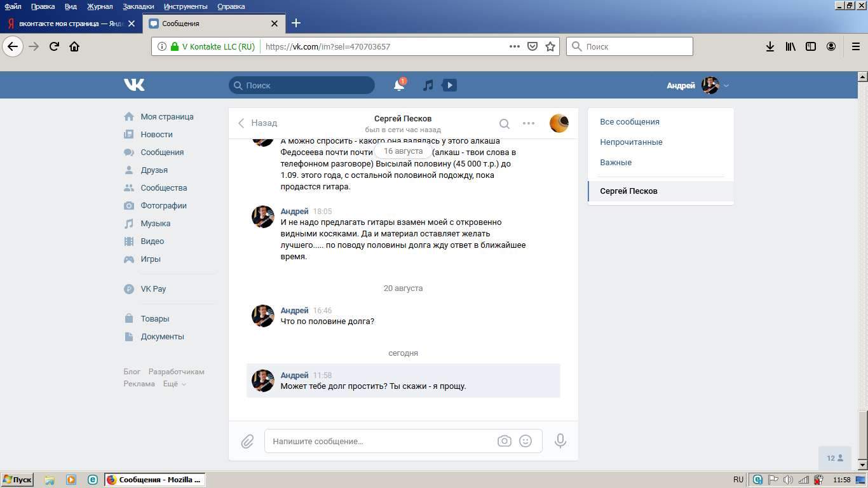Image resolution: width=868 pixels, height=488 pixels.
Task: Open the Firefox downloads panel
Action: [x=770, y=46]
